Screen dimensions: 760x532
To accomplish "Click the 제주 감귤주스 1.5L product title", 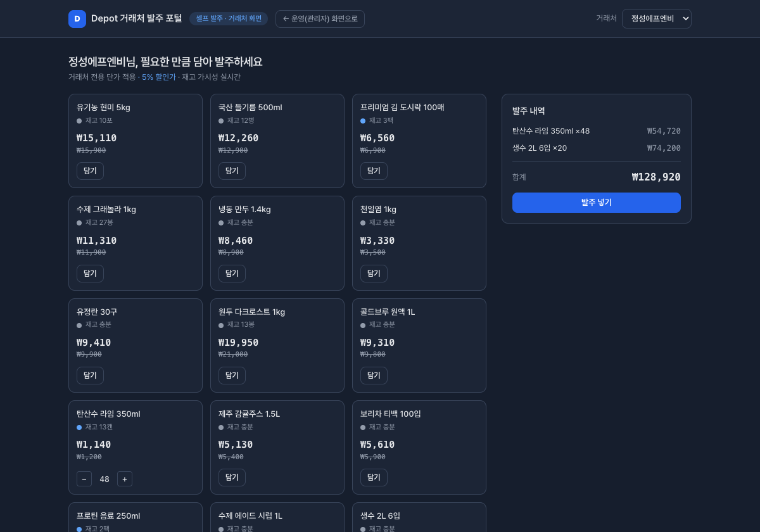I will click(249, 414).
